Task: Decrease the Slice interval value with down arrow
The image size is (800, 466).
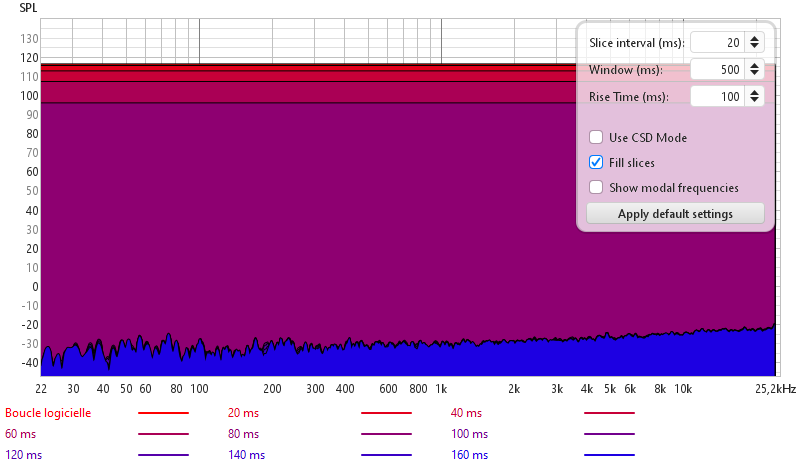Action: (x=755, y=47)
